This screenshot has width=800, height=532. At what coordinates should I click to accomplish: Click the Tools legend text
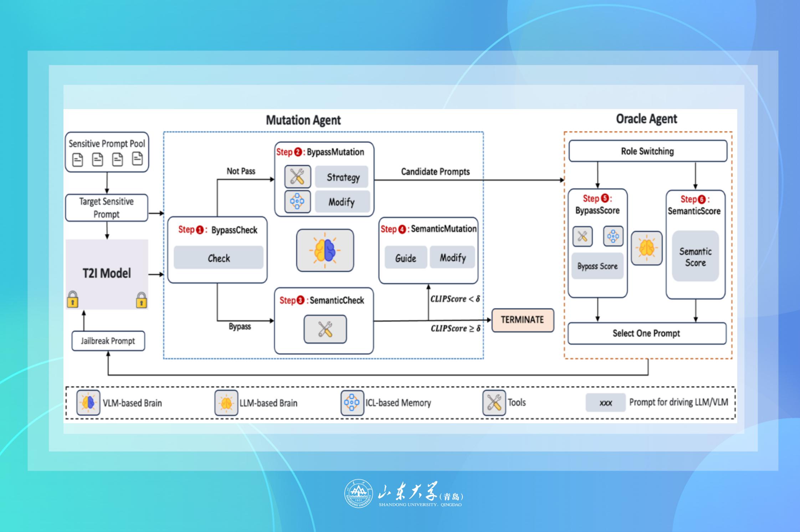pyautogui.click(x=517, y=403)
